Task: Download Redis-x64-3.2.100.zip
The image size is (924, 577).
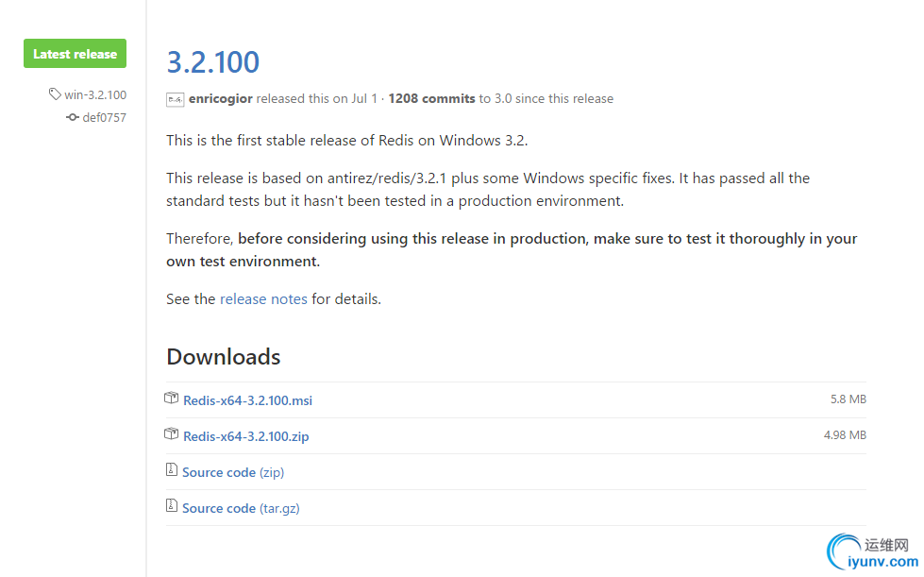Action: pos(245,436)
